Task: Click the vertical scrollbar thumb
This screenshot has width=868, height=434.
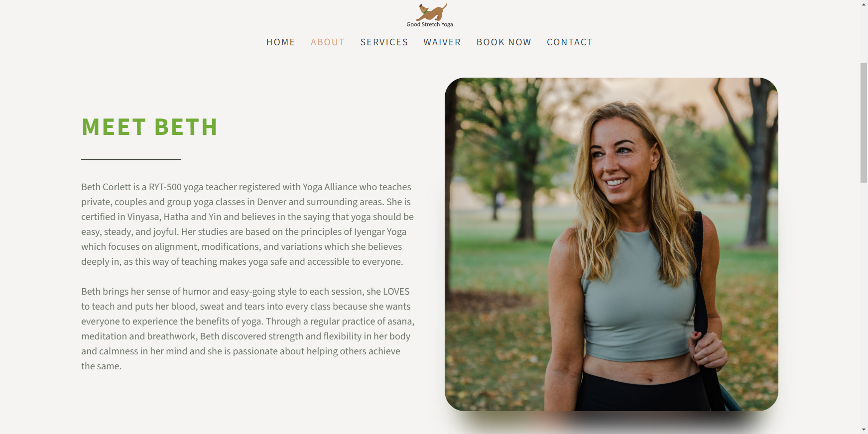Action: pyautogui.click(x=864, y=122)
